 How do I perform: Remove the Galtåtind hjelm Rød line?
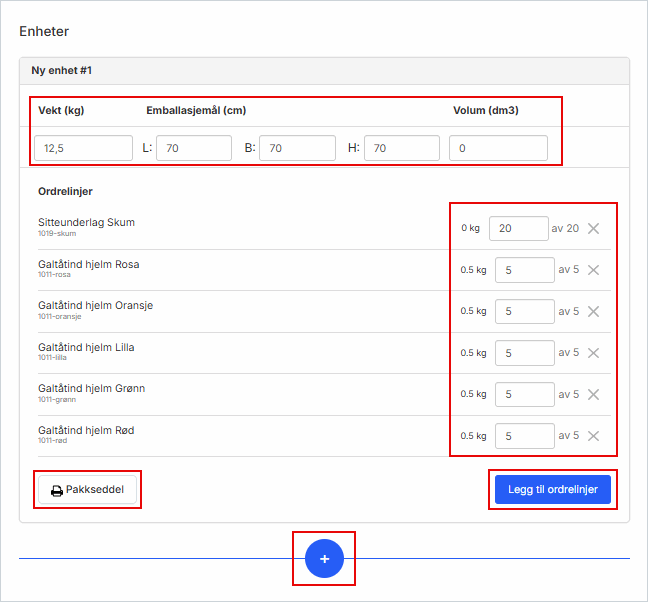coord(593,436)
